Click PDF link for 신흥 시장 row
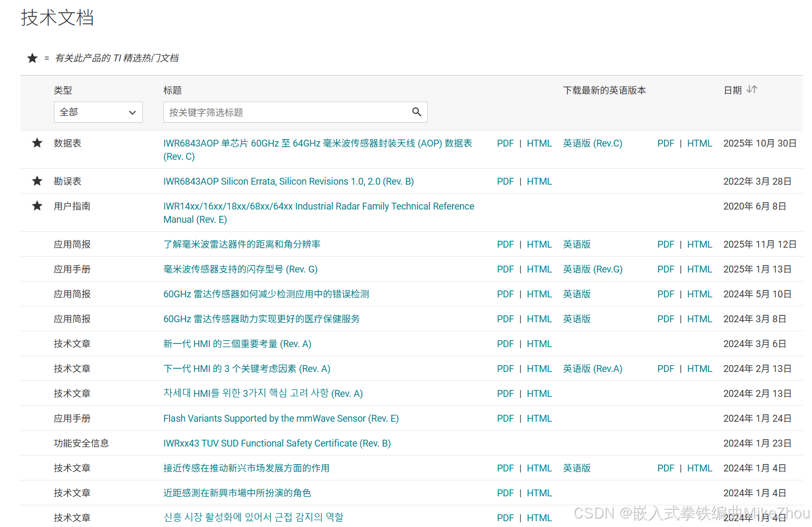The width and height of the screenshot is (812, 527). pos(505,518)
